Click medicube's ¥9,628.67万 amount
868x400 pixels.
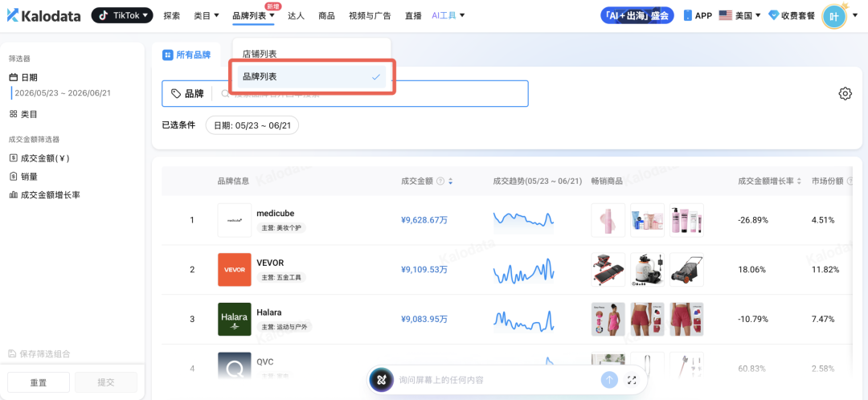point(424,220)
